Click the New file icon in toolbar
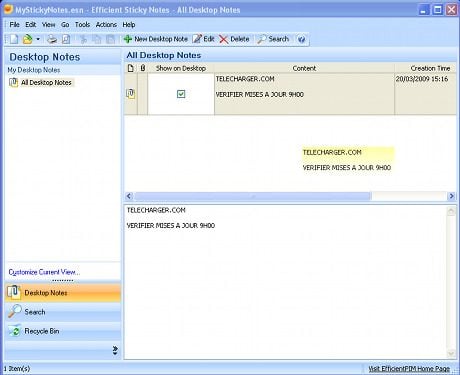Image resolution: width=460 pixels, height=375 pixels. 14,39
